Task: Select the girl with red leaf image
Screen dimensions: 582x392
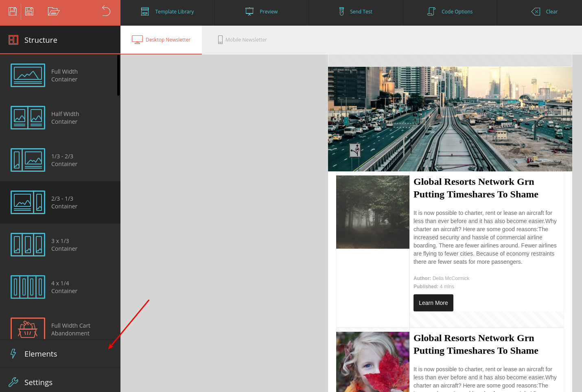Action: click(373, 362)
